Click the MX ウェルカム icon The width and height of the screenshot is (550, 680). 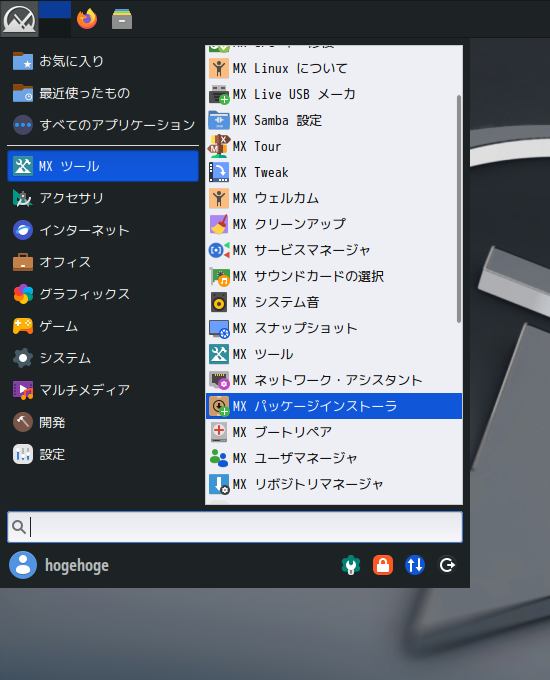pyautogui.click(x=219, y=198)
